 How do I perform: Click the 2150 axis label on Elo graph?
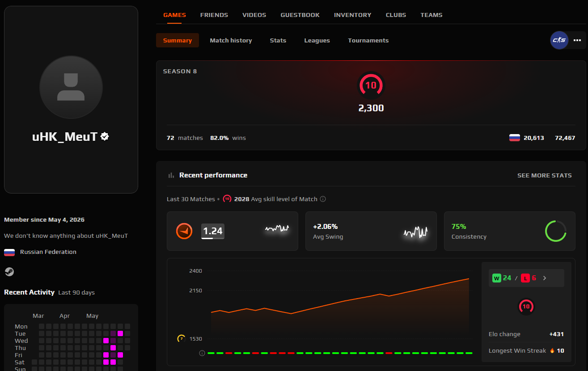coord(196,291)
